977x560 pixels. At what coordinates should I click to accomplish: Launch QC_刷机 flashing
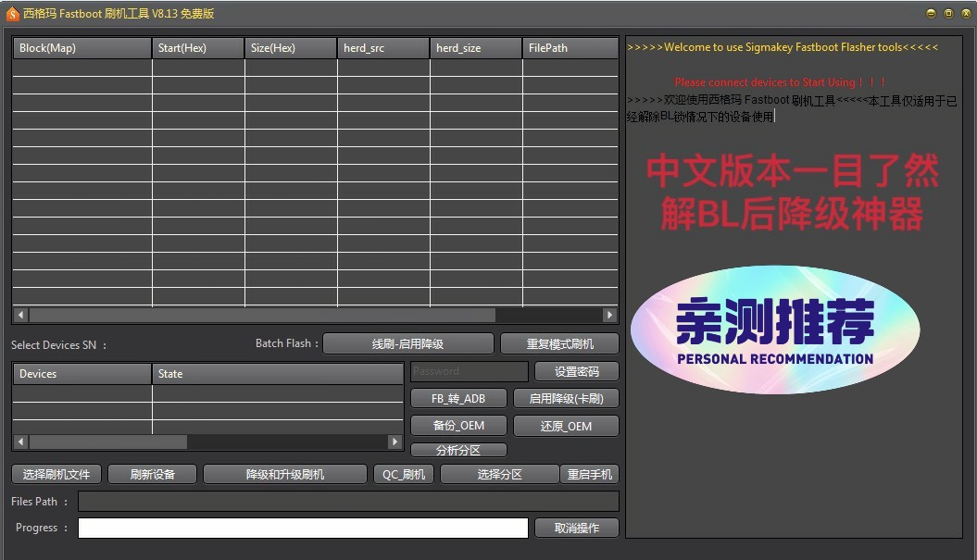[x=403, y=474]
